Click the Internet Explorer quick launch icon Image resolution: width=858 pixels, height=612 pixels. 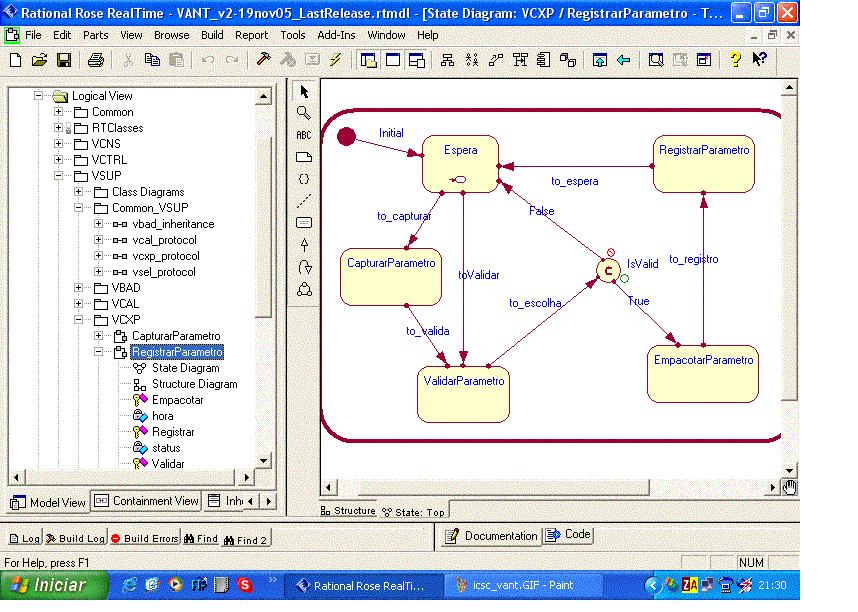pos(129,585)
